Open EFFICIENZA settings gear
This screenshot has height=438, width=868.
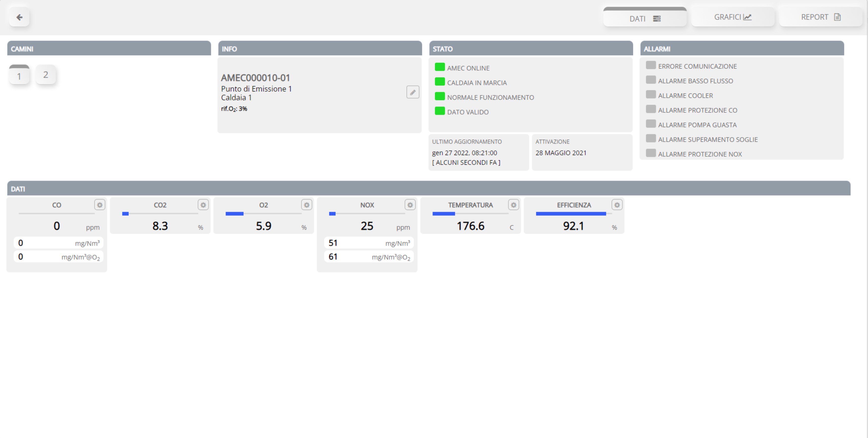[x=617, y=205]
